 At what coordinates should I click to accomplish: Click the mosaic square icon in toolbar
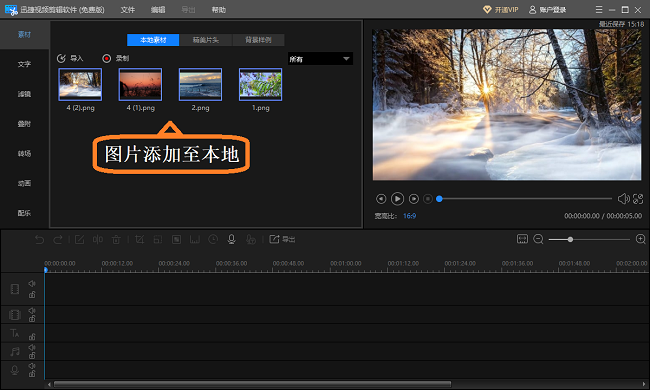click(x=177, y=240)
